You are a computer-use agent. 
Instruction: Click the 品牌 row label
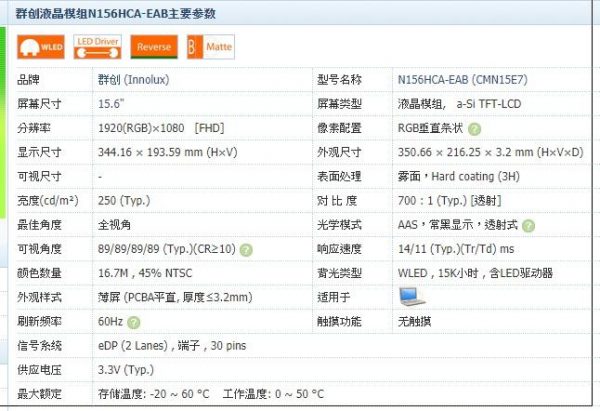28,80
